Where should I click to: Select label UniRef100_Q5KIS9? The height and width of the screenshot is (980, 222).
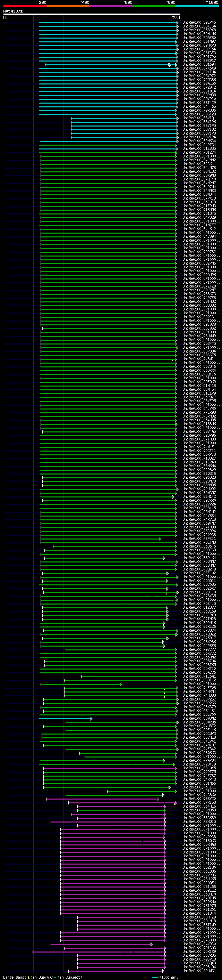[x=199, y=952]
